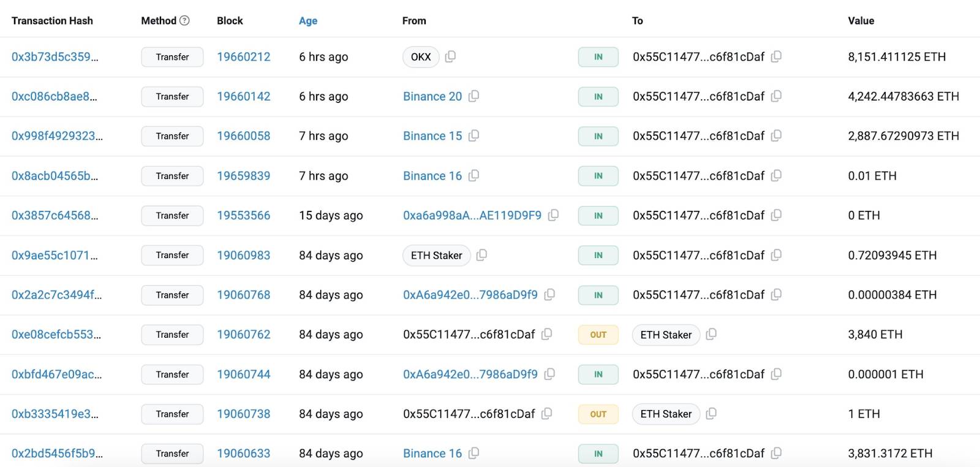Copy Binance 16 address in block 19659839 row
This screenshot has height=467, width=980.
coord(473,175)
